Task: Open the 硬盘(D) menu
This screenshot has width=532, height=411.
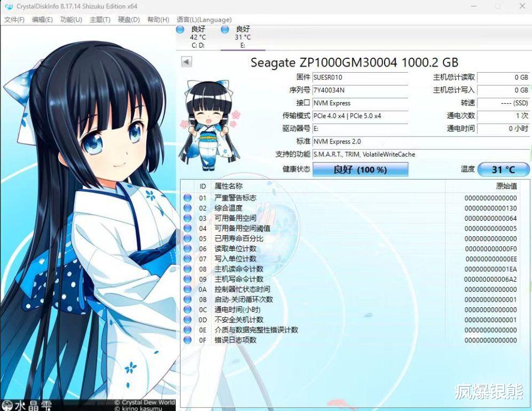Action: click(x=129, y=20)
